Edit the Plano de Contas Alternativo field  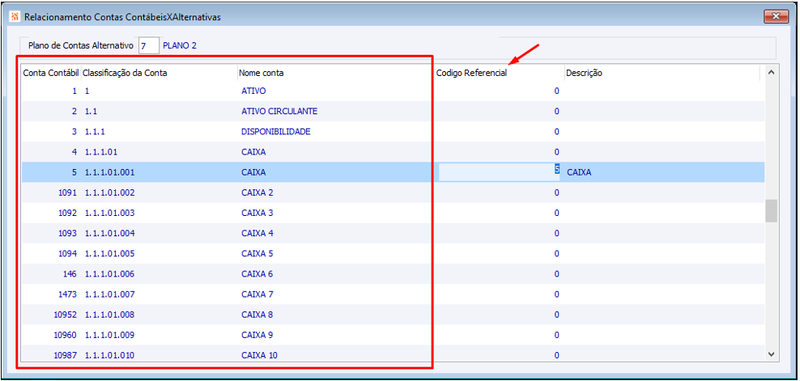[148, 45]
